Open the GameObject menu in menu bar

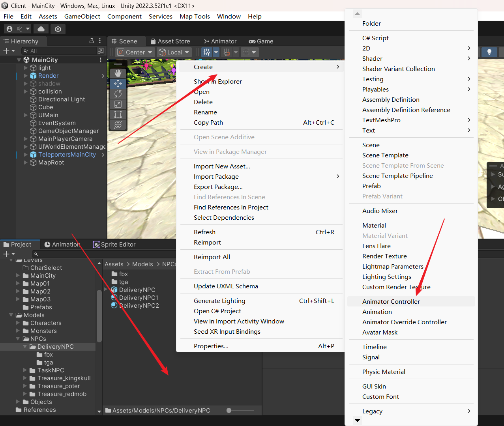[82, 16]
